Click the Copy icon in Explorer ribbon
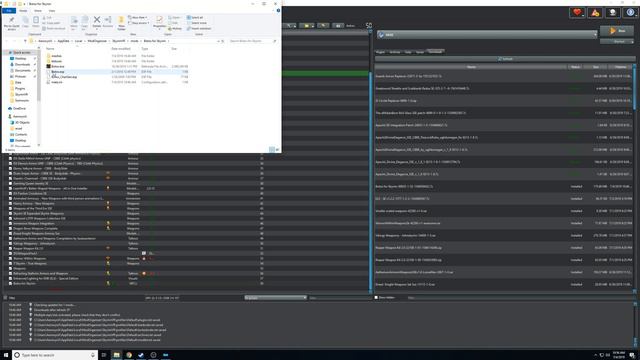640x360 pixels. 25,22
